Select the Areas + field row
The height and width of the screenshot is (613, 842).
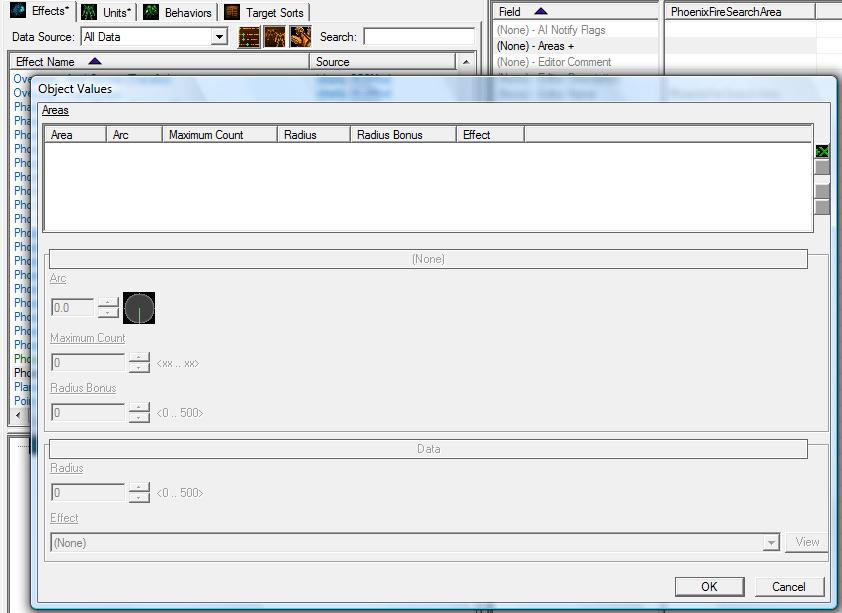click(575, 46)
